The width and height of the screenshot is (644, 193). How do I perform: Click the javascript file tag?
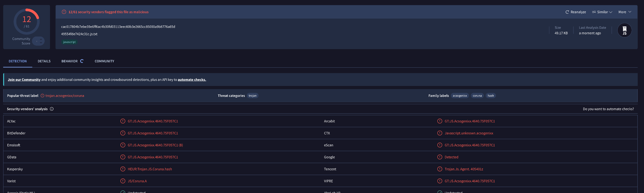tap(69, 42)
